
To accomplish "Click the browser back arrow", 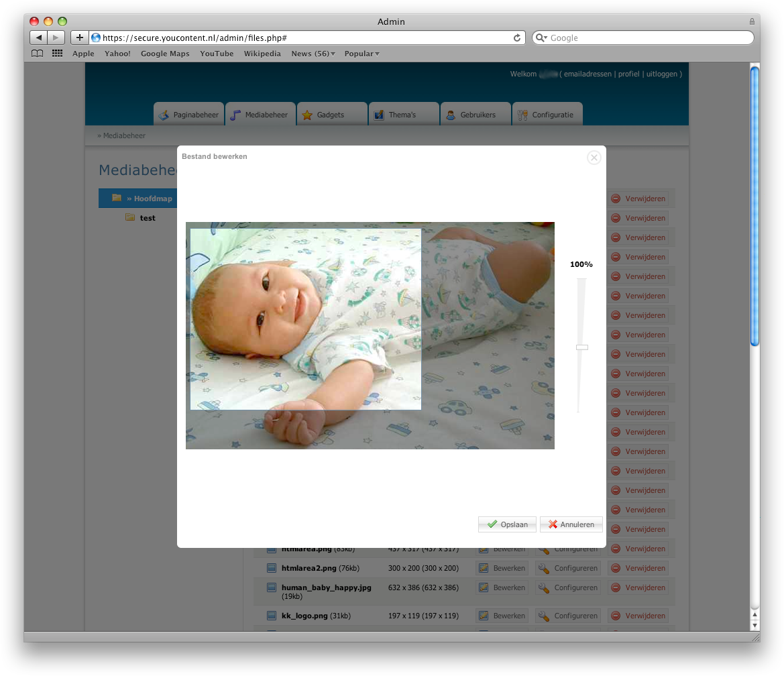I will point(39,38).
